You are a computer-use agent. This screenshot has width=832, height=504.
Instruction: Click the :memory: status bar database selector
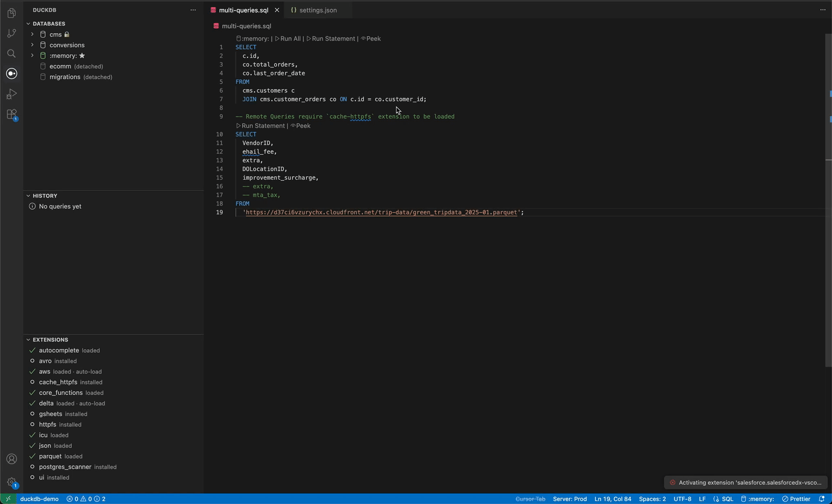pyautogui.click(x=757, y=499)
